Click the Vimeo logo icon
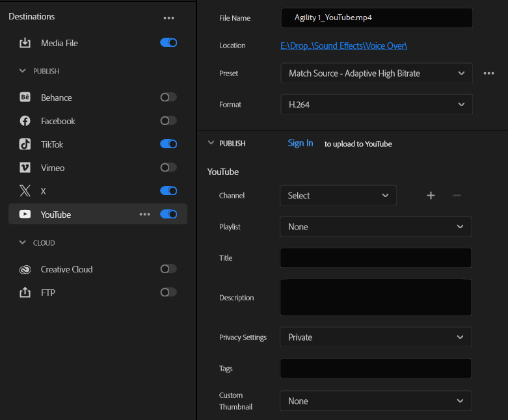 click(25, 168)
